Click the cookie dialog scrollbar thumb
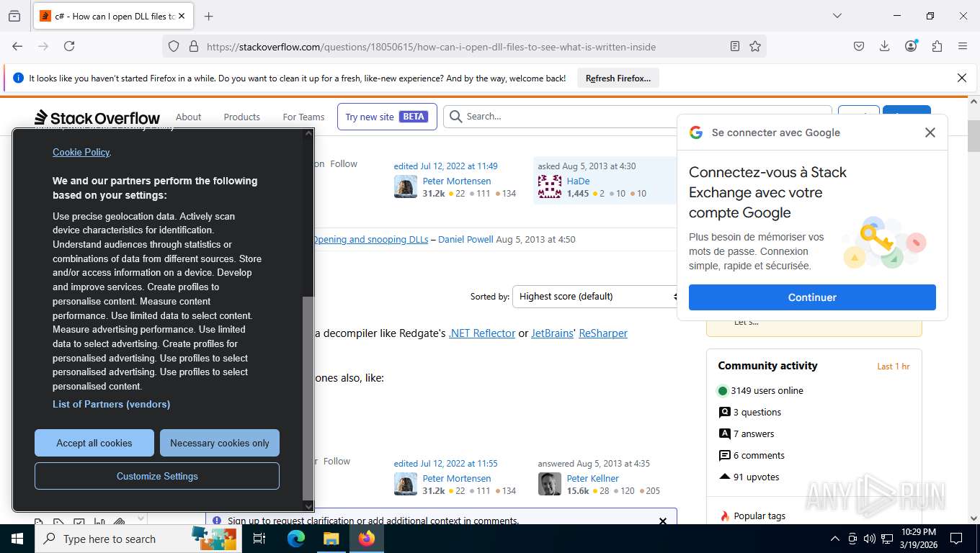Viewport: 980px width, 553px height. pyautogui.click(x=308, y=397)
